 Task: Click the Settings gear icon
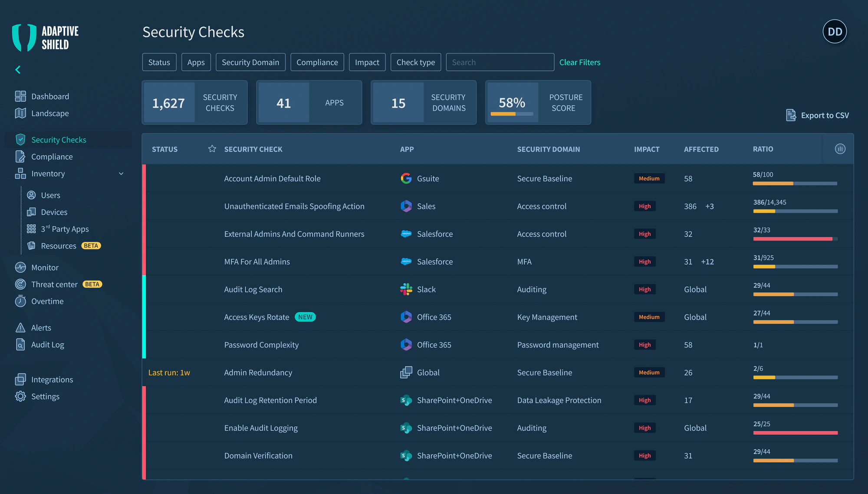pos(20,396)
